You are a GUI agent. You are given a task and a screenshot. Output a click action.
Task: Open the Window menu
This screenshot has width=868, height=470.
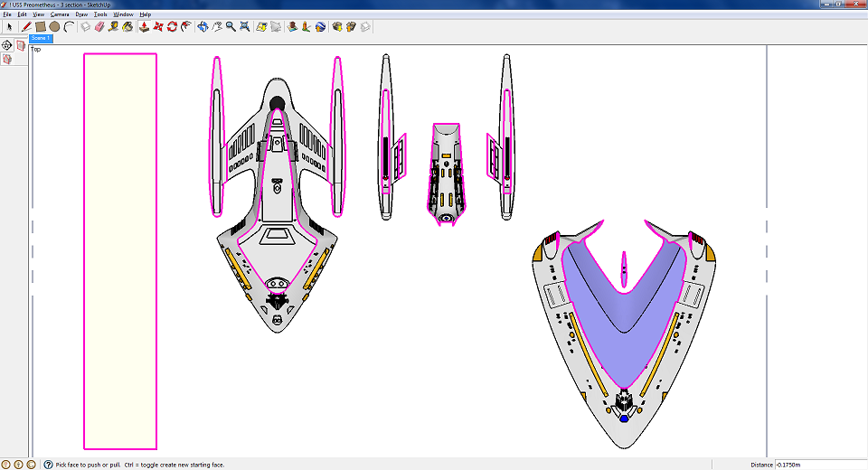123,14
